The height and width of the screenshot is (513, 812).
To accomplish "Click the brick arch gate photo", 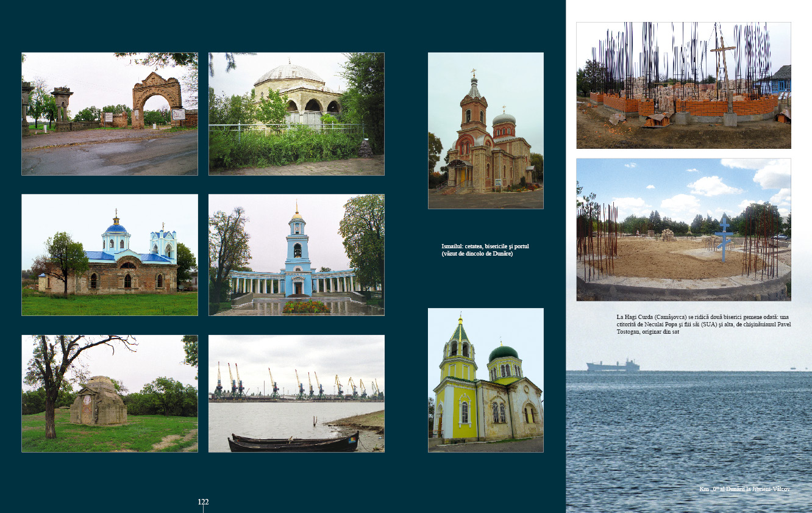I will [110, 114].
